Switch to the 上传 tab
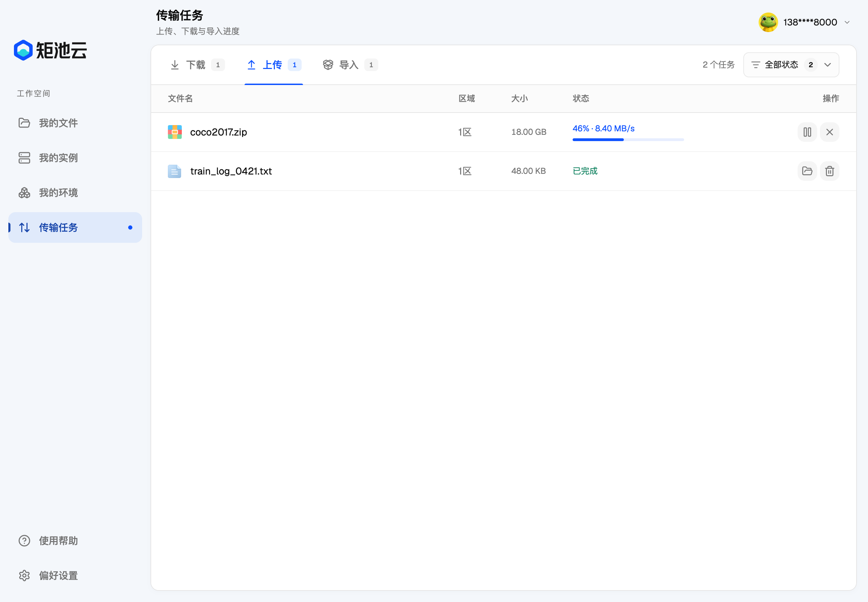 [x=274, y=65]
